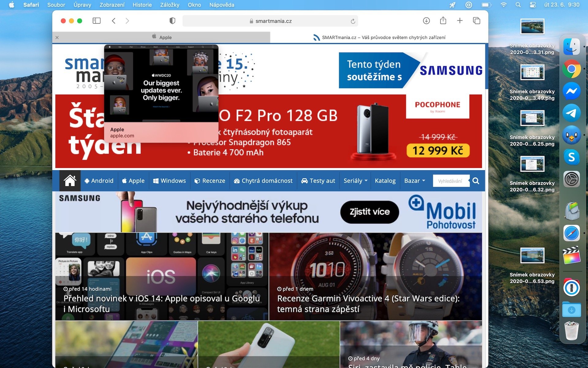
Task: Reload the smartmania.cz page
Action: tap(353, 21)
